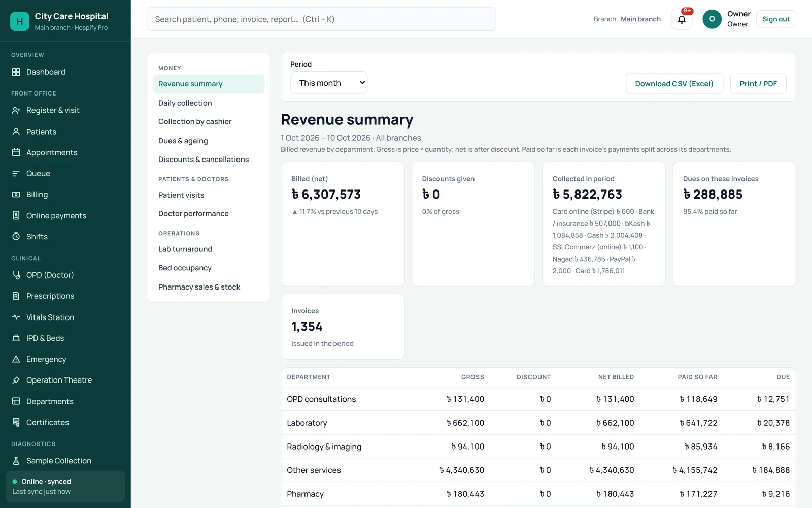Open the notifications bell

click(682, 19)
